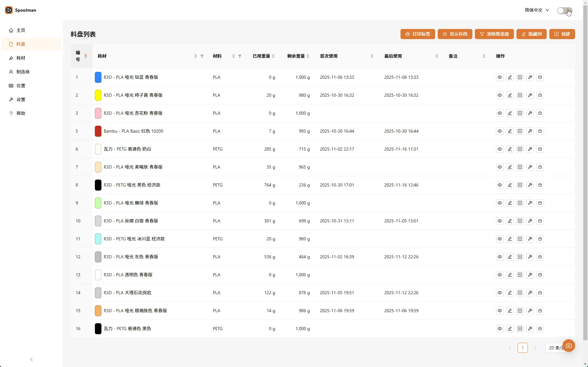Archive spool 1 钴蓝

540,77
